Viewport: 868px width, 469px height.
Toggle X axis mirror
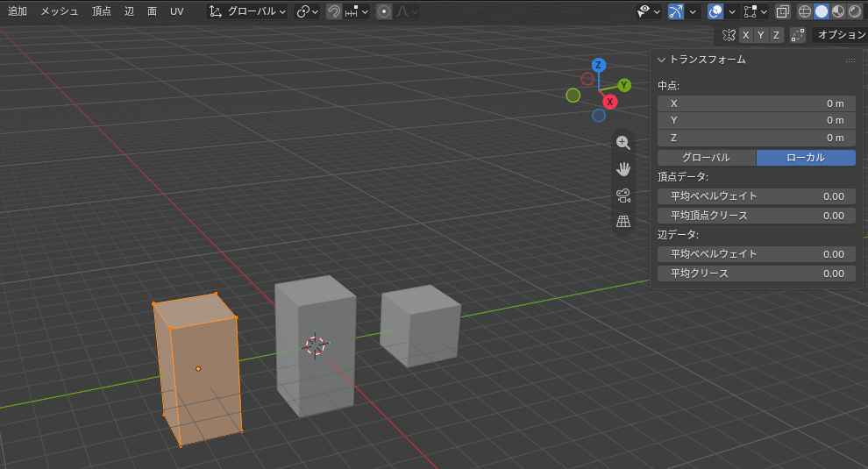click(x=745, y=35)
